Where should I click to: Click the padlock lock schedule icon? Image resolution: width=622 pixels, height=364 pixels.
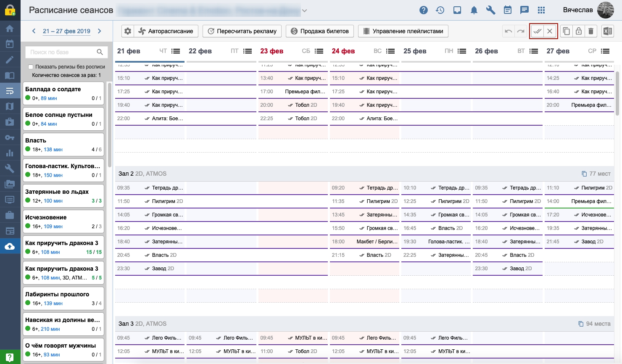(579, 31)
